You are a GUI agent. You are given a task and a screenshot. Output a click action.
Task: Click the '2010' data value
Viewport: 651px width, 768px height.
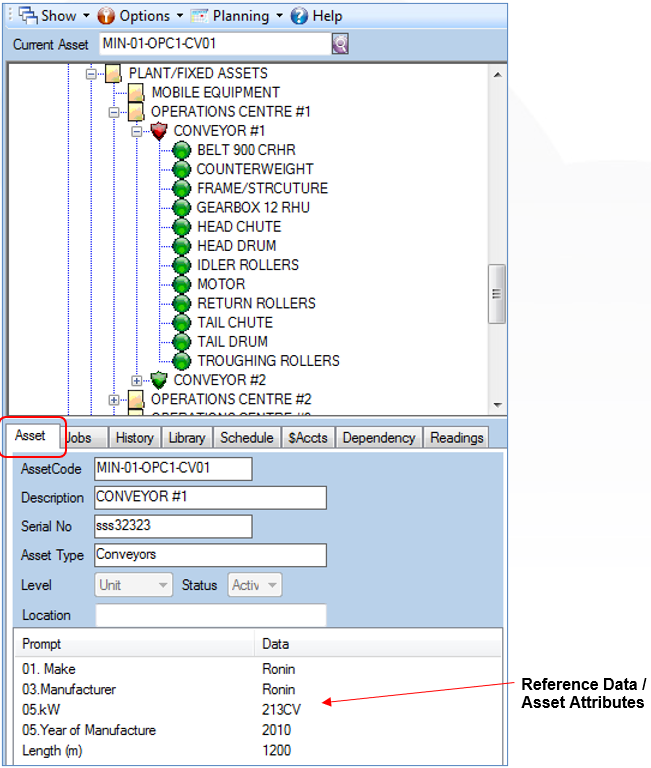(x=276, y=730)
